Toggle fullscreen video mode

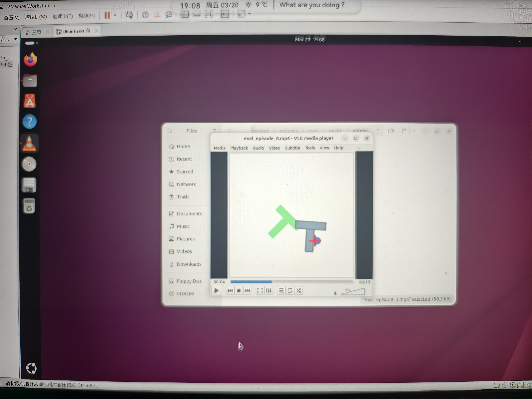tap(260, 290)
